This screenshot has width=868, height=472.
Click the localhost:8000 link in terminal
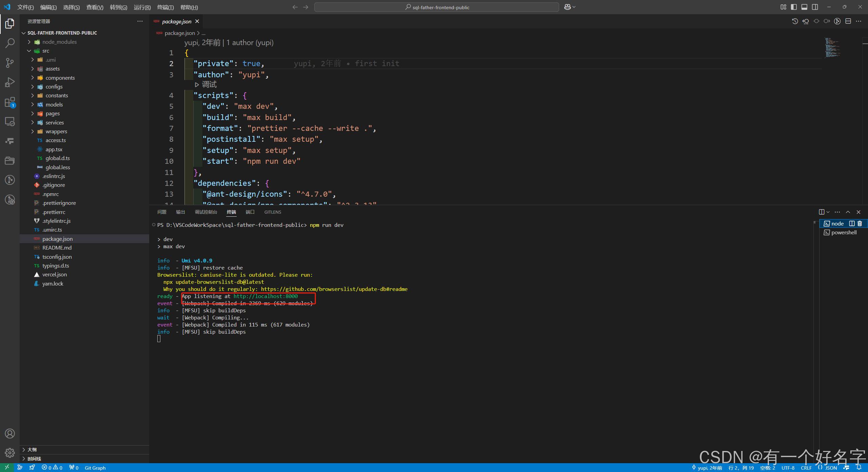265,296
